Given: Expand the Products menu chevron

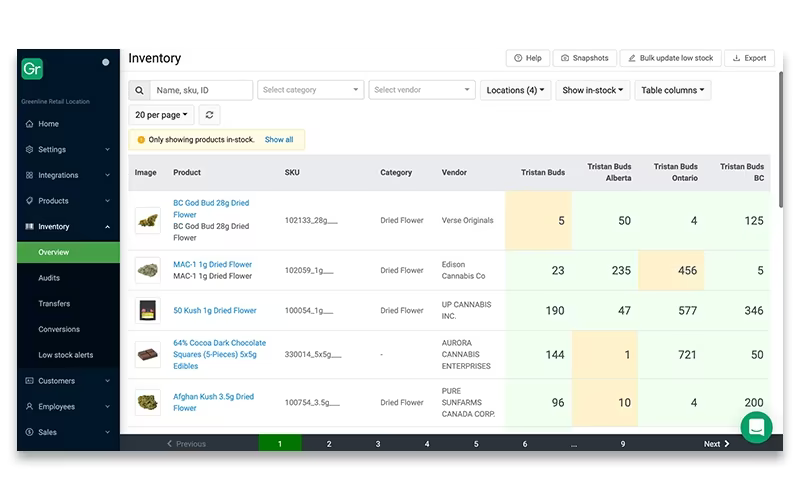Looking at the screenshot, I should [x=107, y=201].
